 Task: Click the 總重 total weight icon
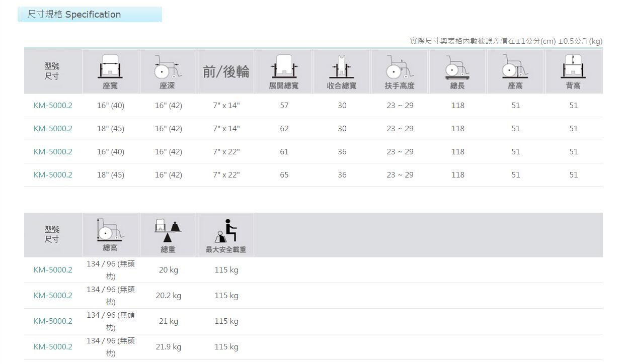tap(168, 231)
